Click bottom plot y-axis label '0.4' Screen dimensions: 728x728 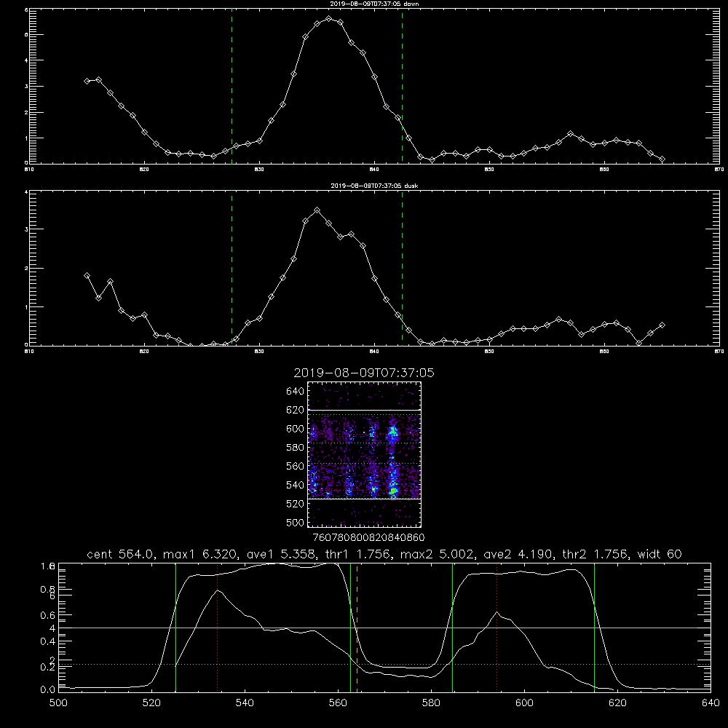[48, 641]
